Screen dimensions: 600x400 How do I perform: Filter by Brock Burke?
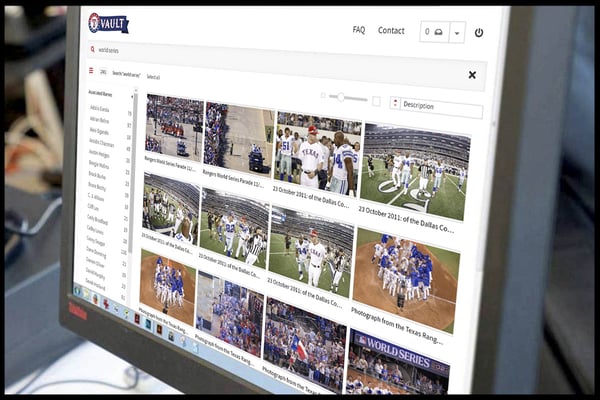tap(97, 176)
